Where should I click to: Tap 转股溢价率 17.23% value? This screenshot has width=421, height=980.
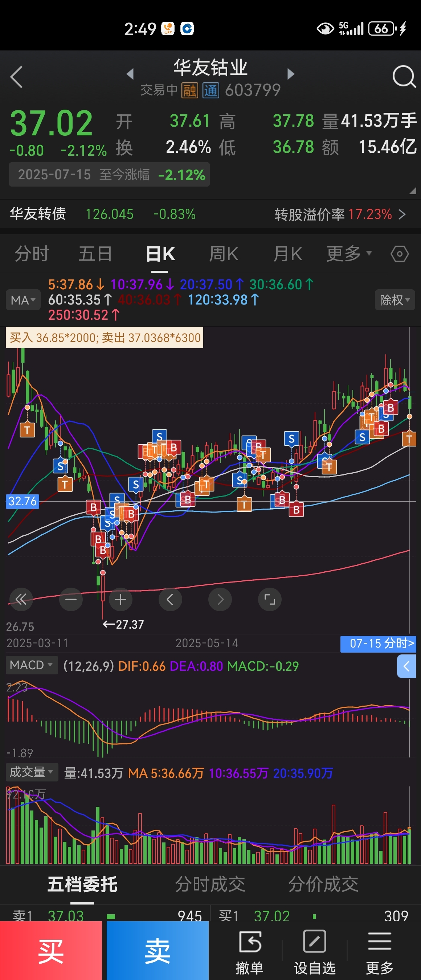coord(370,215)
